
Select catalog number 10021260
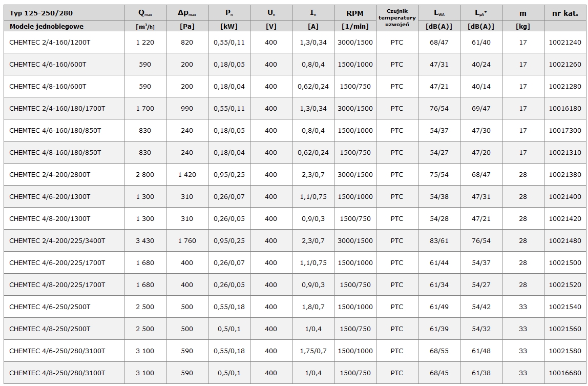(564, 65)
